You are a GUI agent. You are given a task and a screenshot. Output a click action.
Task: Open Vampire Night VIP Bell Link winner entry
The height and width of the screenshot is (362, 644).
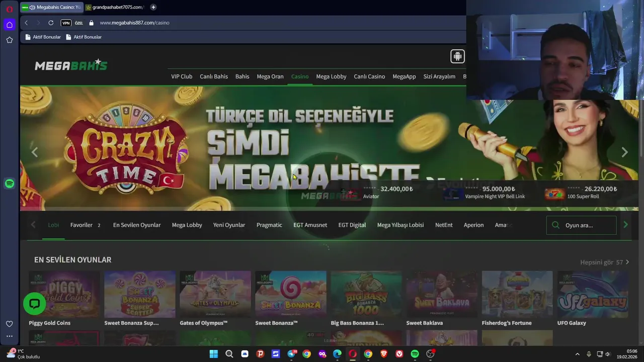[x=484, y=193]
